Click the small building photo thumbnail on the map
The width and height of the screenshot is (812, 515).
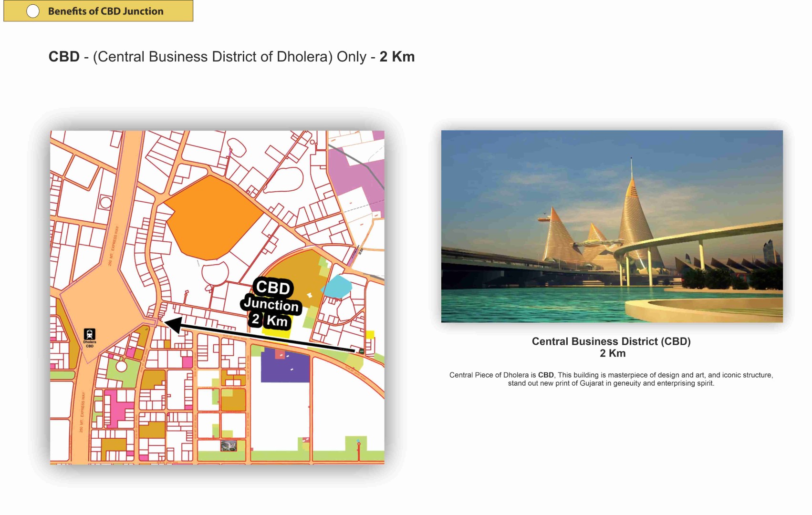click(229, 446)
